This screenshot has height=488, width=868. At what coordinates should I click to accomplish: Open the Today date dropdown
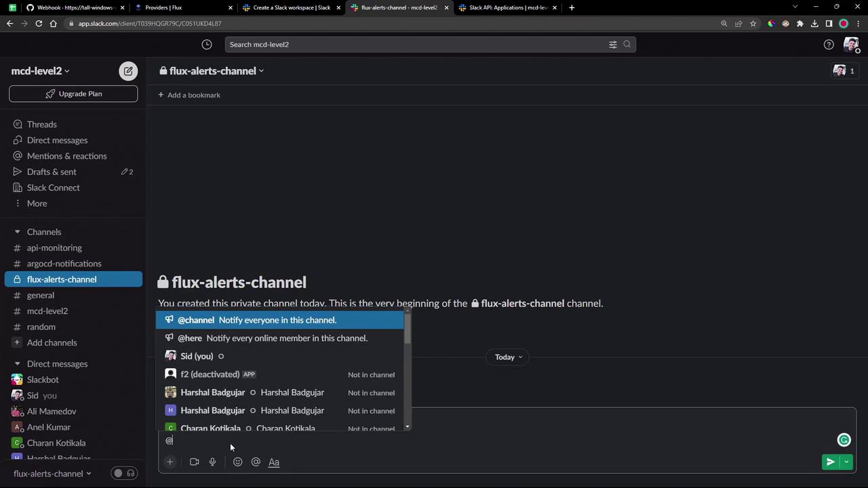pos(507,357)
